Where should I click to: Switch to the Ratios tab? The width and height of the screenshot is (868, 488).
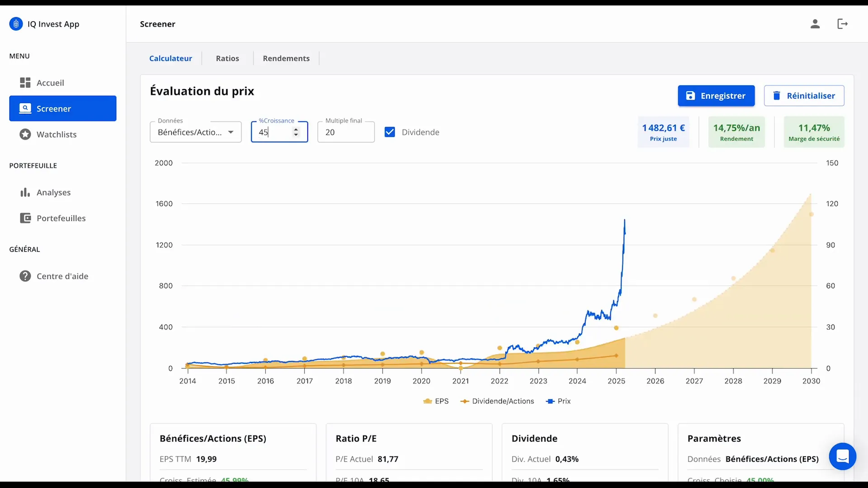click(x=227, y=59)
